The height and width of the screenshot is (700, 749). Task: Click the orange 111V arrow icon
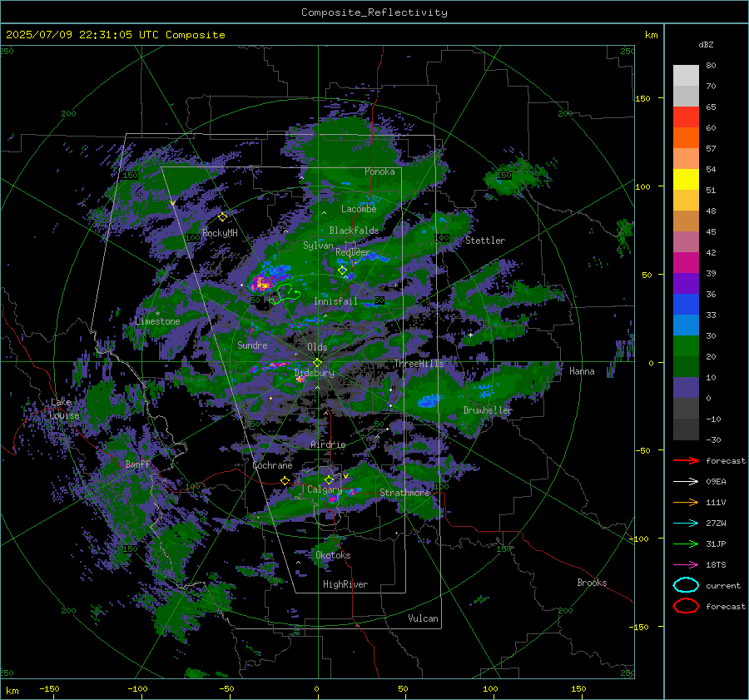(x=686, y=502)
